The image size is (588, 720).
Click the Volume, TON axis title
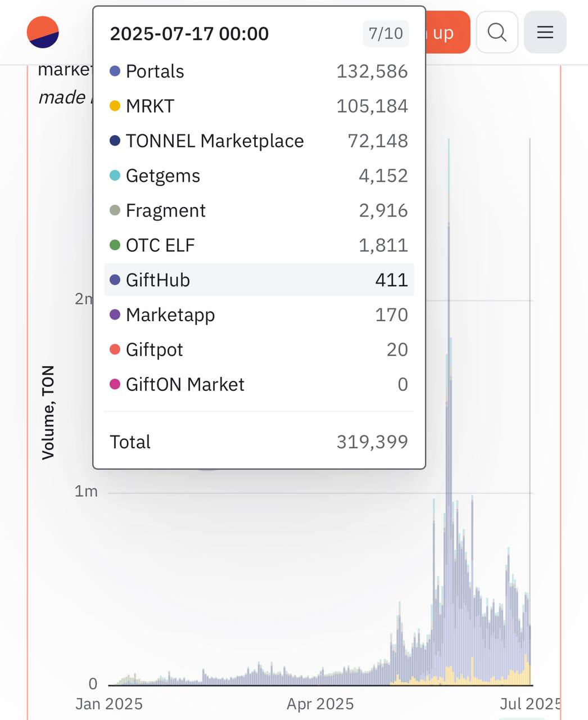coord(48,412)
